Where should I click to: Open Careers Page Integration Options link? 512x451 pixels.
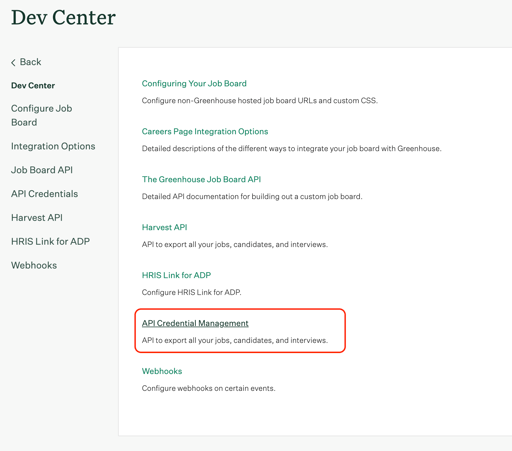pos(205,131)
